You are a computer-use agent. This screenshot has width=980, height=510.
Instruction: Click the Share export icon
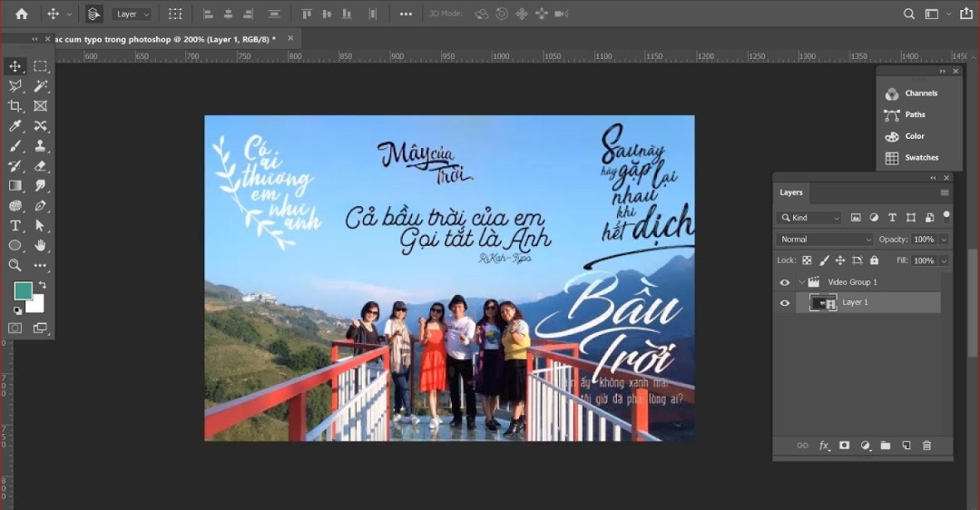[x=966, y=14]
